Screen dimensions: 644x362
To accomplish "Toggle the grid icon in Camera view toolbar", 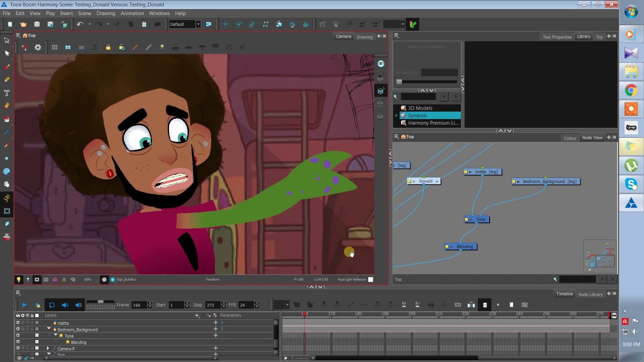I will coord(54,47).
